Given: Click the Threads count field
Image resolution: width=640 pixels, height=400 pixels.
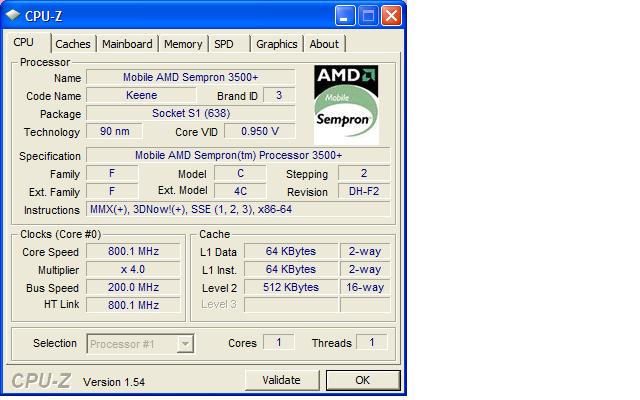Looking at the screenshot, I should click(372, 342).
